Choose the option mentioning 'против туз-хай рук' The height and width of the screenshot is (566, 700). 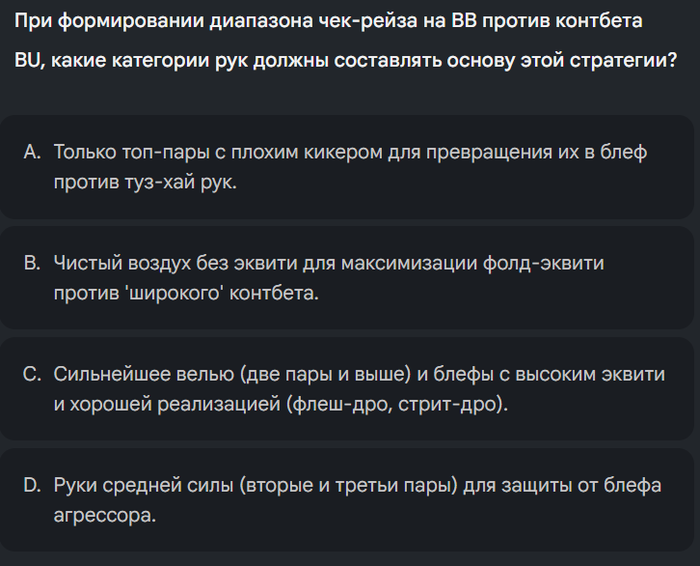(347, 167)
